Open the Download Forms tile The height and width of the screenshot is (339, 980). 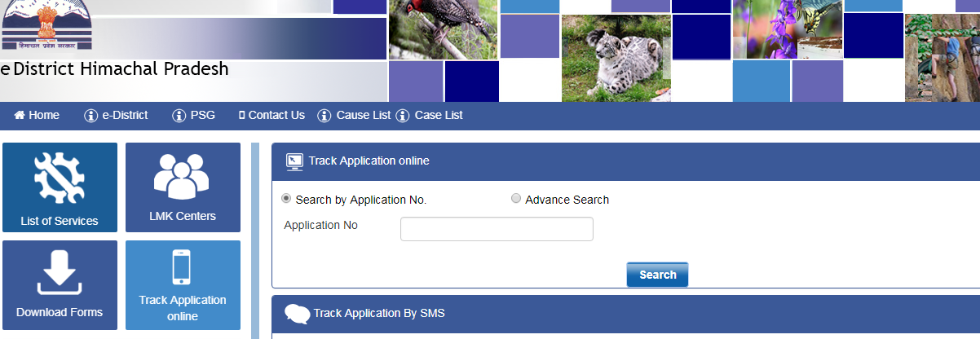tap(60, 284)
